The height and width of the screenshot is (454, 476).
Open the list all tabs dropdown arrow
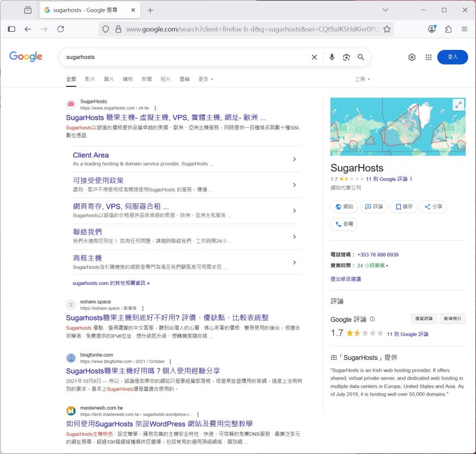pyautogui.click(x=385, y=10)
